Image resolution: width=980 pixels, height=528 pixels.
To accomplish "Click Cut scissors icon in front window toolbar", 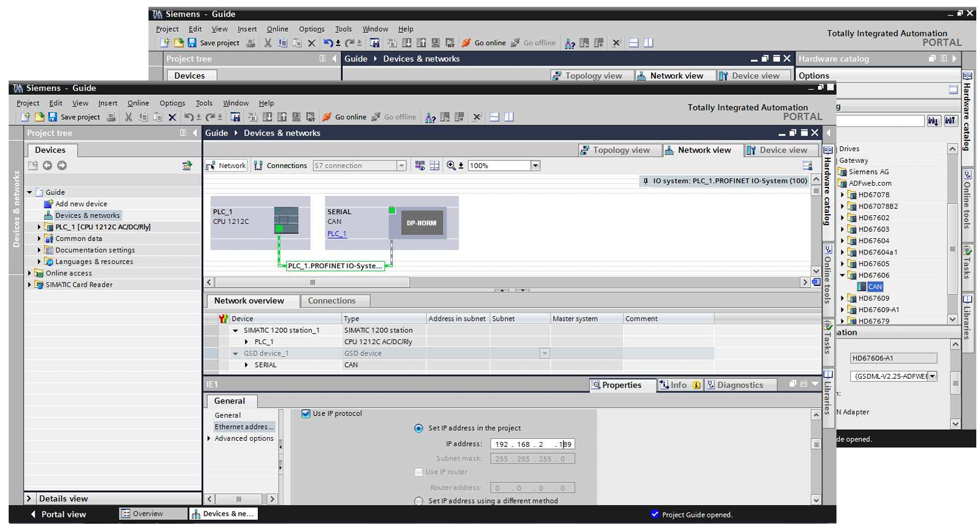I will pyautogui.click(x=129, y=117).
